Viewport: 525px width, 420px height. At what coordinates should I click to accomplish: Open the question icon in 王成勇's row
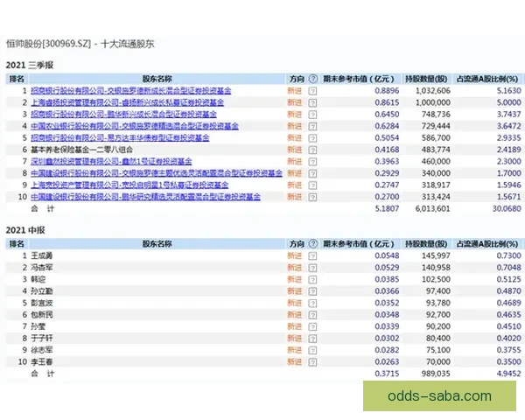coord(312,256)
